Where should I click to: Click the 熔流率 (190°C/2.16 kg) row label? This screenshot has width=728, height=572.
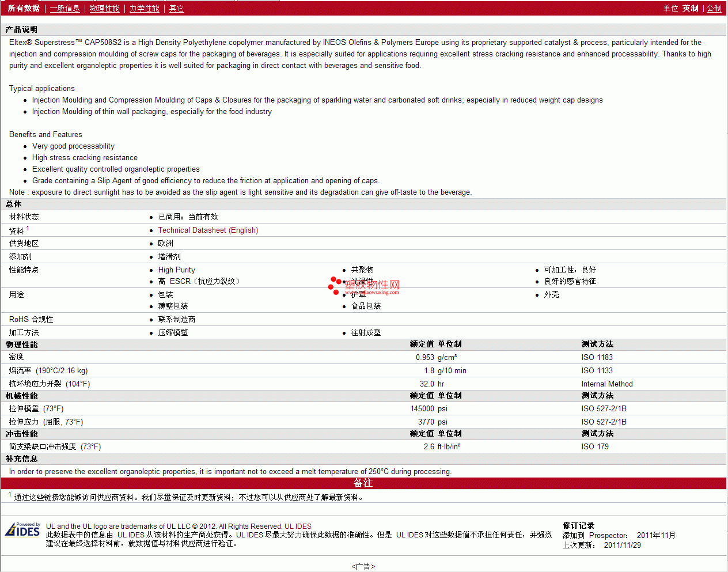point(48,370)
